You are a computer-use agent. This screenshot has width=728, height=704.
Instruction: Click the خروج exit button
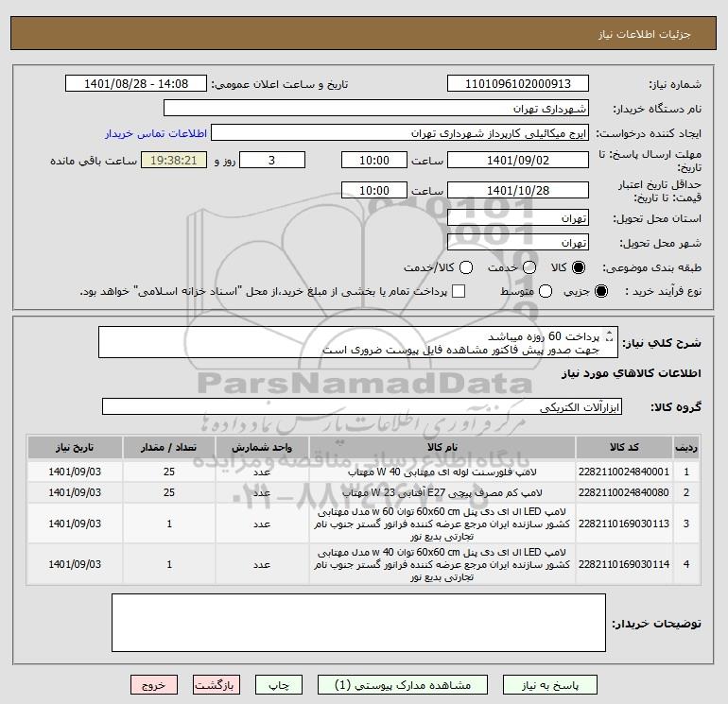[x=154, y=685]
